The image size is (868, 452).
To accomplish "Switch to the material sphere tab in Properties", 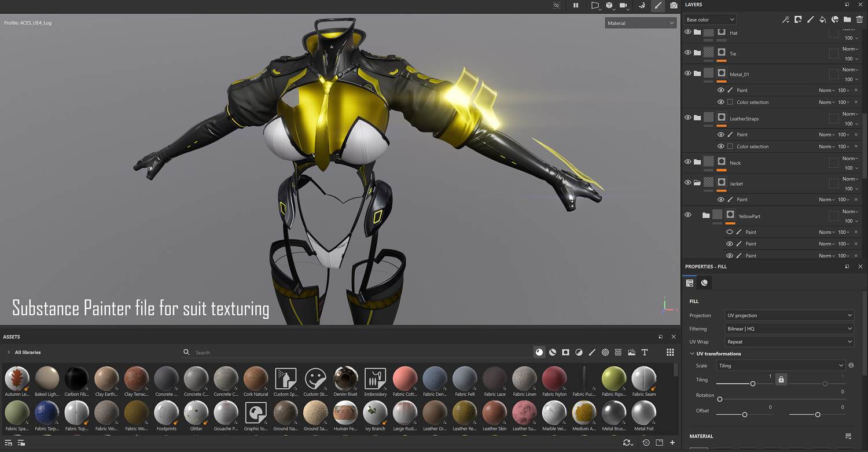I will click(704, 283).
